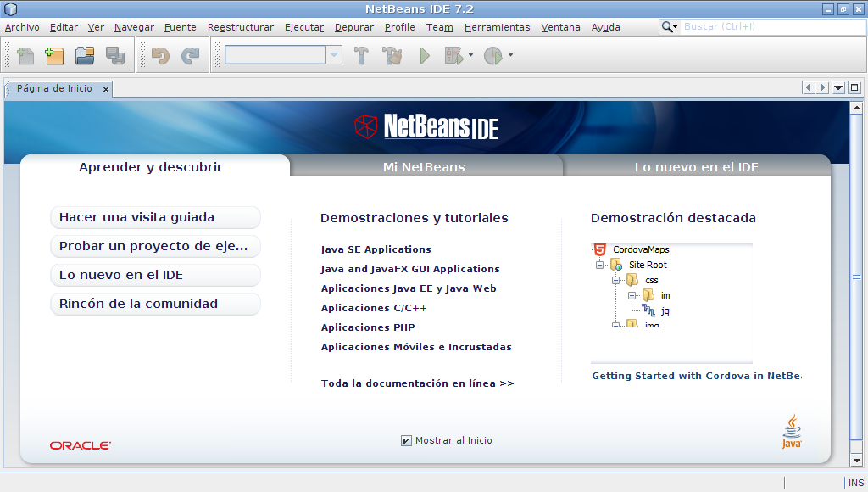Click the Redo arrow icon

pyautogui.click(x=190, y=55)
